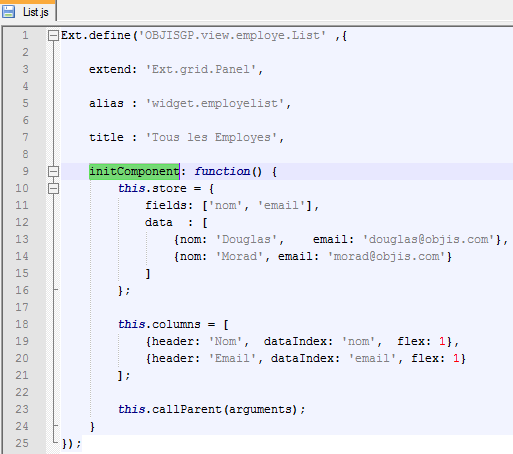Screen dimensions: 513x454
Task: Click the 'Tous les Employes' string
Action: [x=212, y=137]
